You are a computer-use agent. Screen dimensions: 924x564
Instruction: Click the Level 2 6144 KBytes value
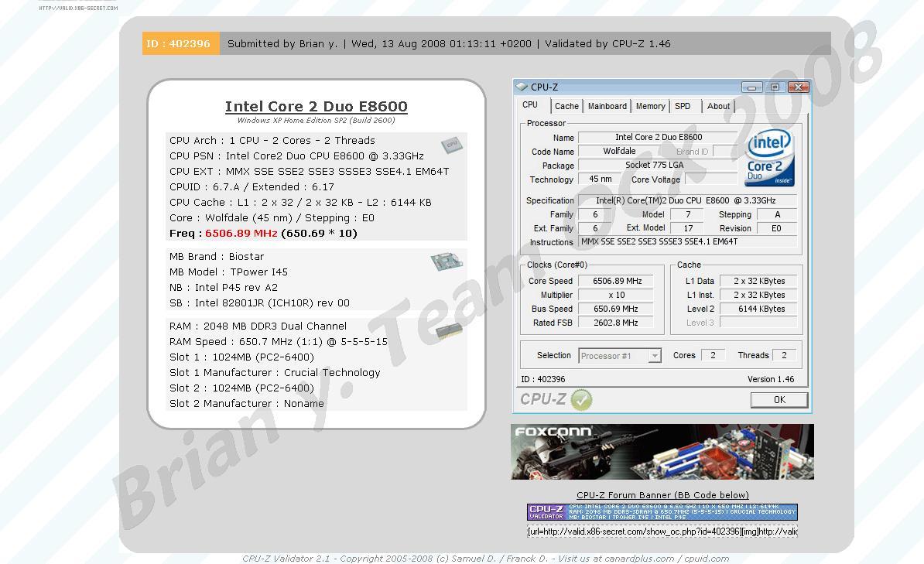tap(759, 309)
